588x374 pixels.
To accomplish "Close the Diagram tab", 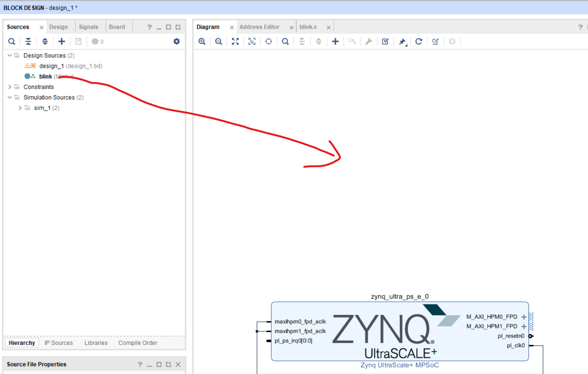I will point(232,27).
